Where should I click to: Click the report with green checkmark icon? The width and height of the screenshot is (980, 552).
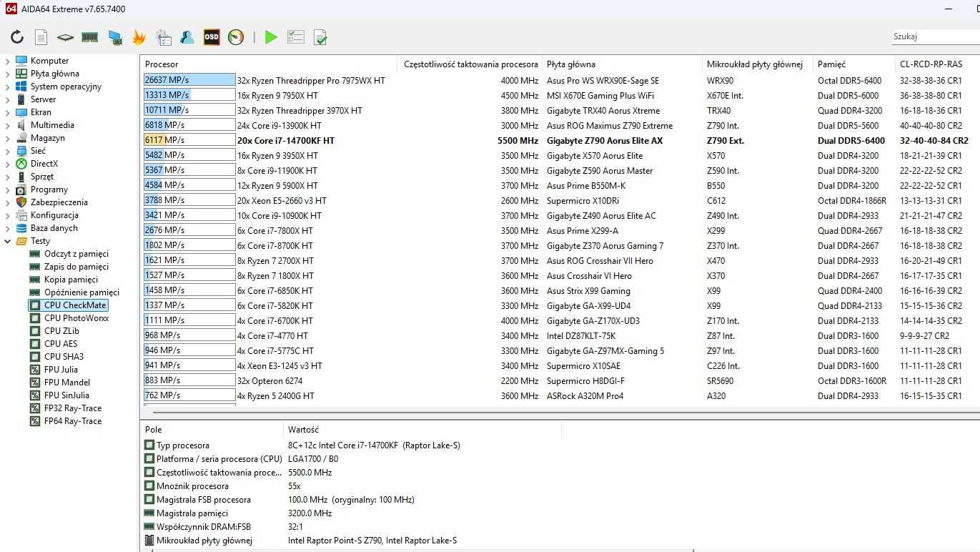point(320,37)
